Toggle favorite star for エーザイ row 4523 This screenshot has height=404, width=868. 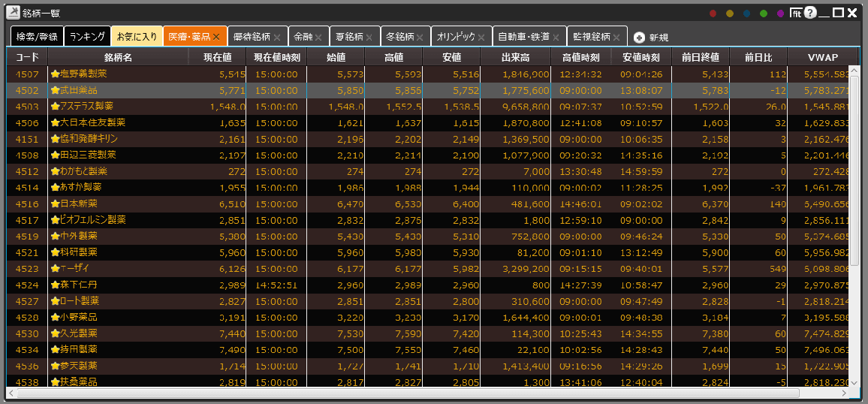55,268
